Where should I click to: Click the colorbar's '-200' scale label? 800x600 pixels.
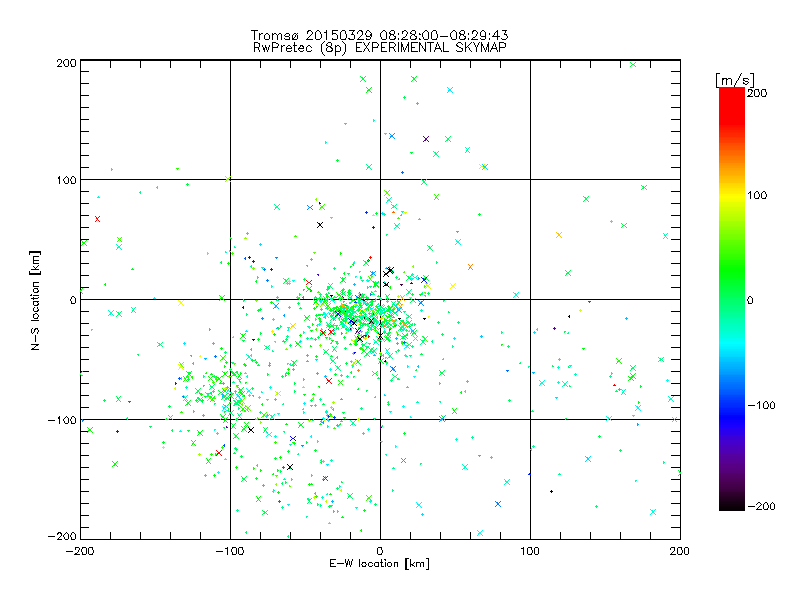761,507
